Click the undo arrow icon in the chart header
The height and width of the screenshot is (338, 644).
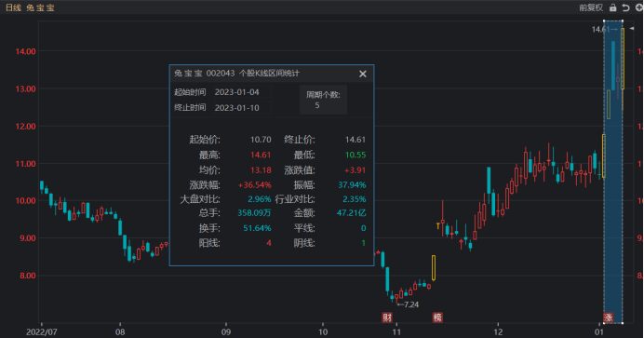coord(625,7)
